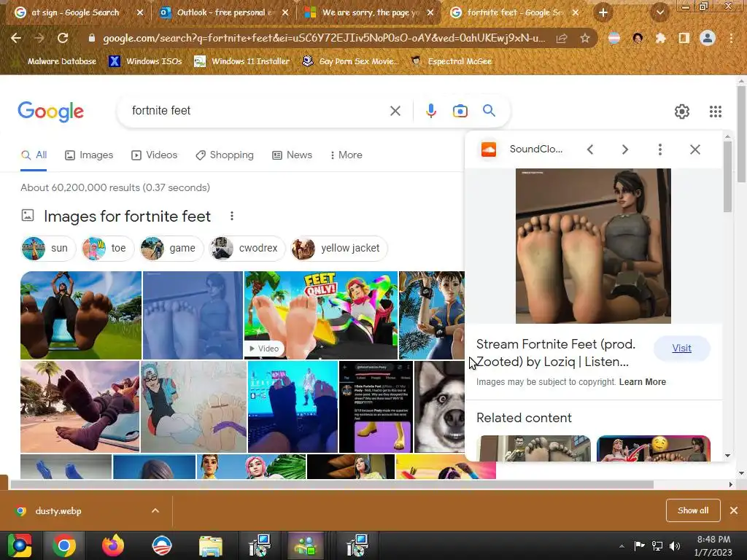Open the Chrome three-dot menu
Screen dimensions: 747x560
731,38
